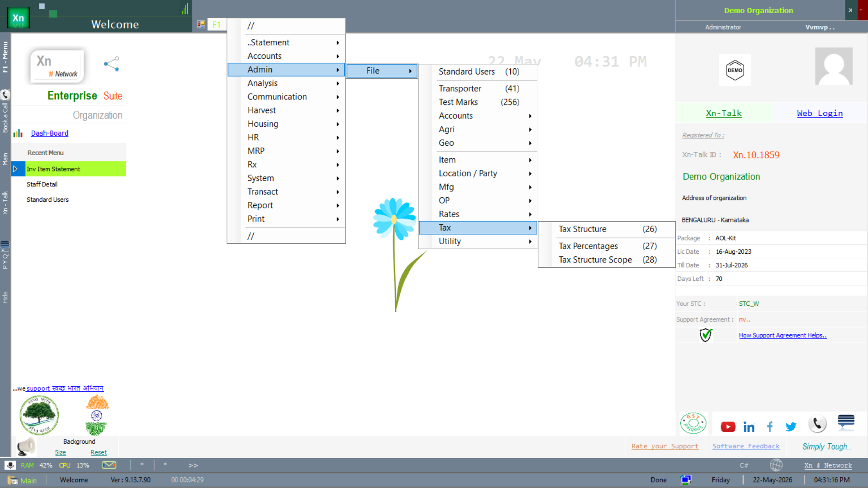This screenshot has height=488, width=868.
Task: Click Book a Call phone icon in sidebar
Action: (5, 95)
